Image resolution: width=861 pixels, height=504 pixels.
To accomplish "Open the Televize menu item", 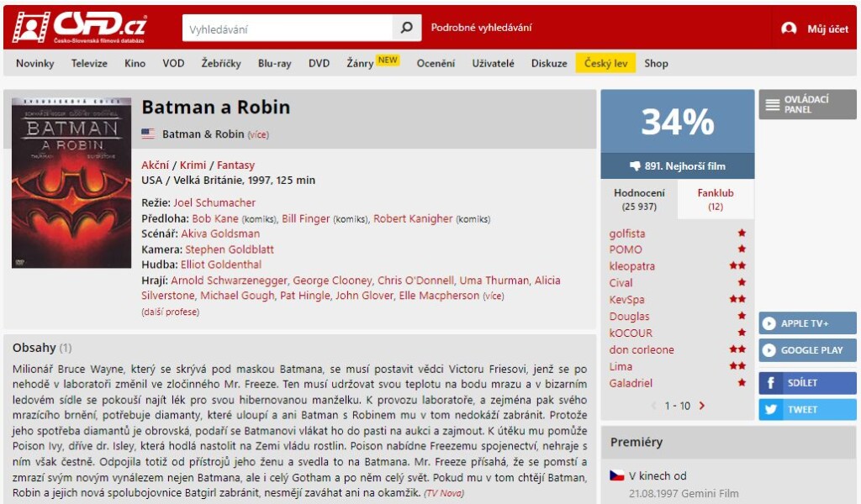I will (89, 64).
